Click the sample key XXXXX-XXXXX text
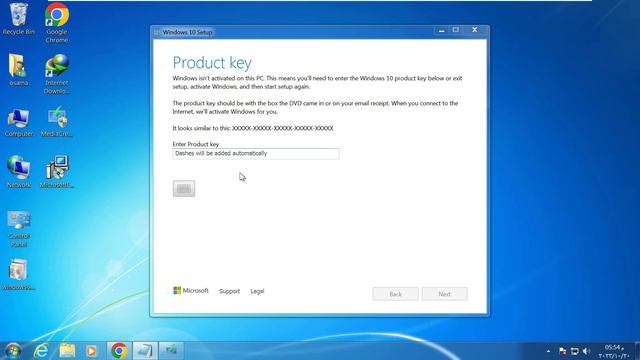 pos(282,128)
